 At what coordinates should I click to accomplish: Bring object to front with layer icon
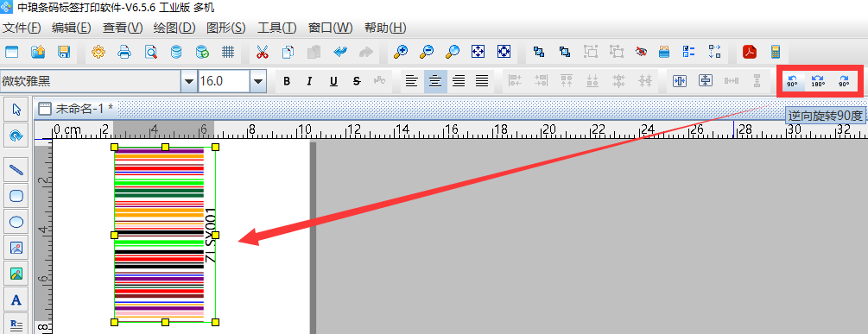click(539, 53)
